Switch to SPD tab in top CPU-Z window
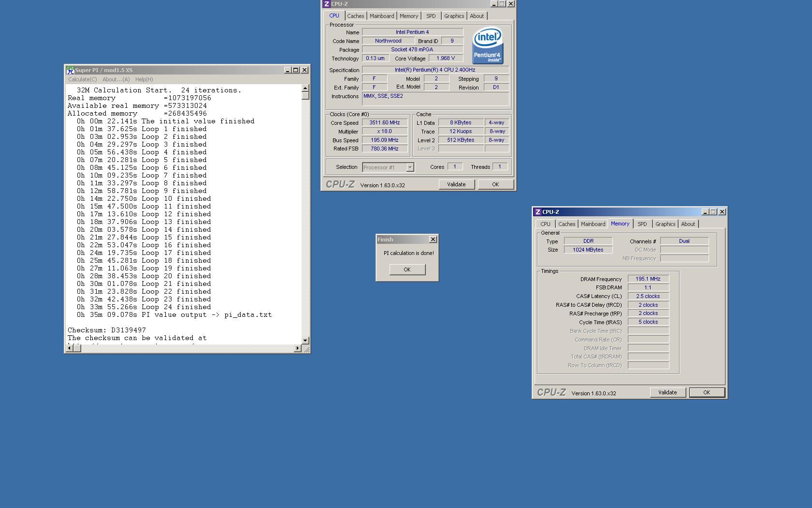Viewport: 812px width, 508px height. coord(431,16)
